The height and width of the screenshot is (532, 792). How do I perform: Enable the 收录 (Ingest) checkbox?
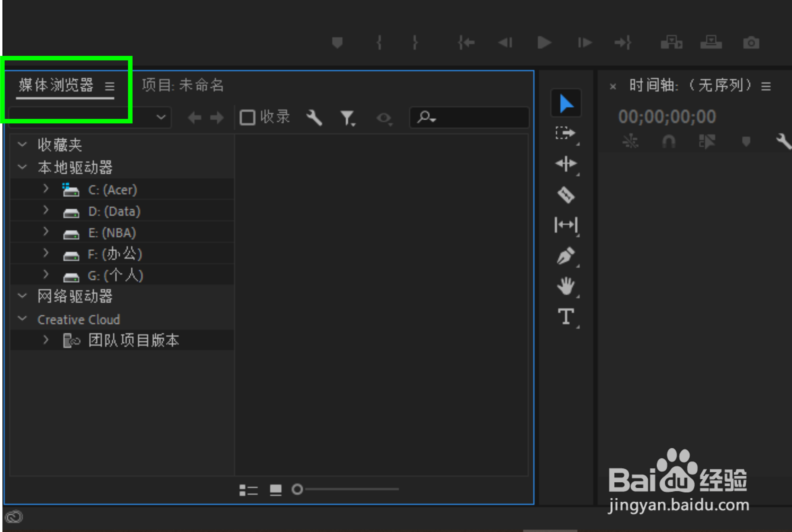[x=247, y=118]
